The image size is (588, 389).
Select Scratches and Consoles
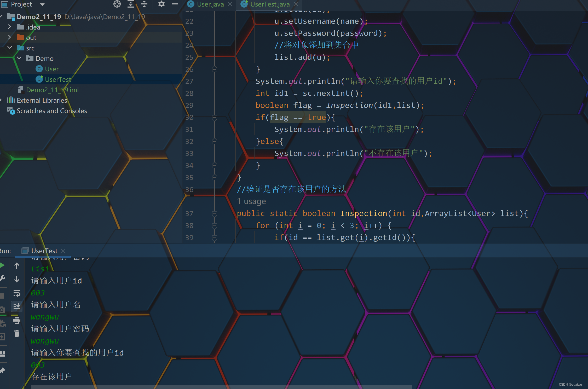(x=52, y=111)
